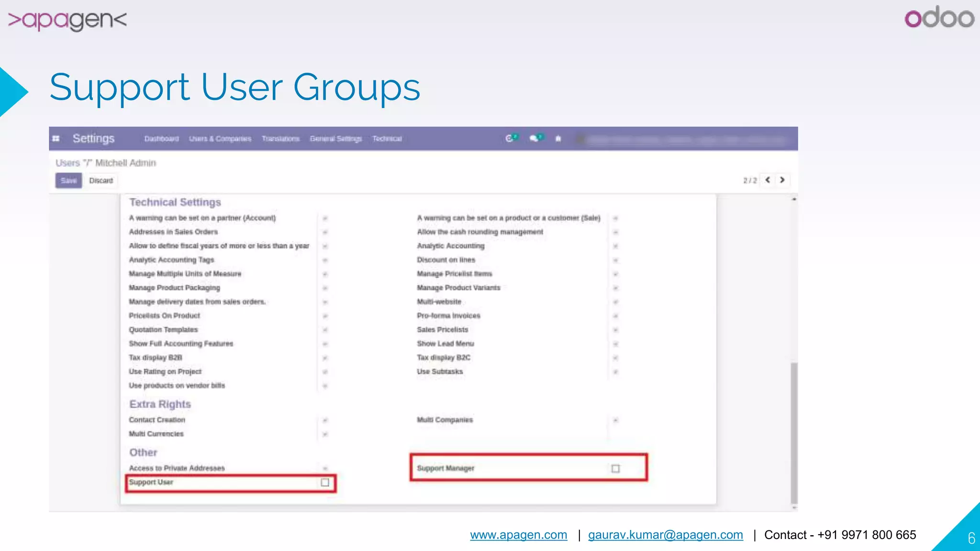
Task: Click the 'Manage Product Variants' label
Action: pos(458,288)
